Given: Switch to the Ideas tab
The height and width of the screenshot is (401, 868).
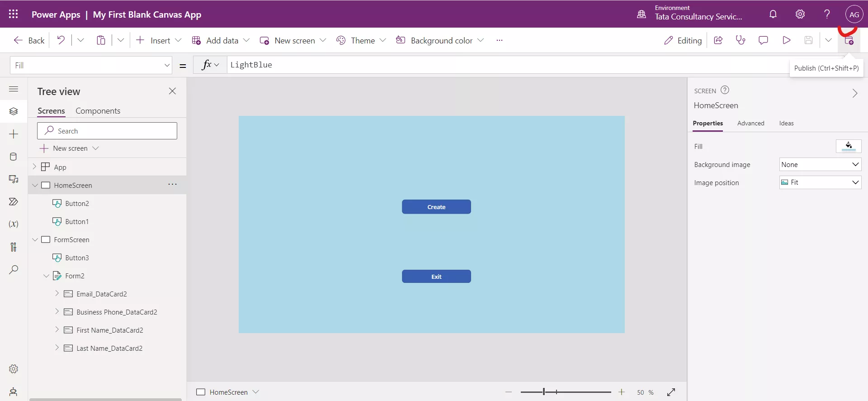Looking at the screenshot, I should pyautogui.click(x=786, y=123).
